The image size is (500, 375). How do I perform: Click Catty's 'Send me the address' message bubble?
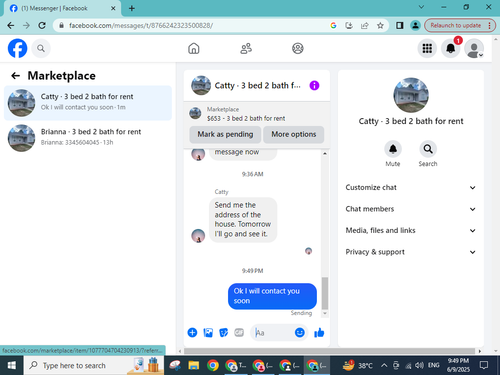point(243,220)
